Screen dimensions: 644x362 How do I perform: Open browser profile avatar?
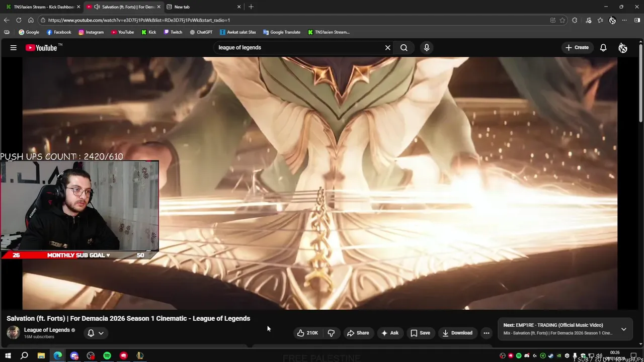click(612, 20)
